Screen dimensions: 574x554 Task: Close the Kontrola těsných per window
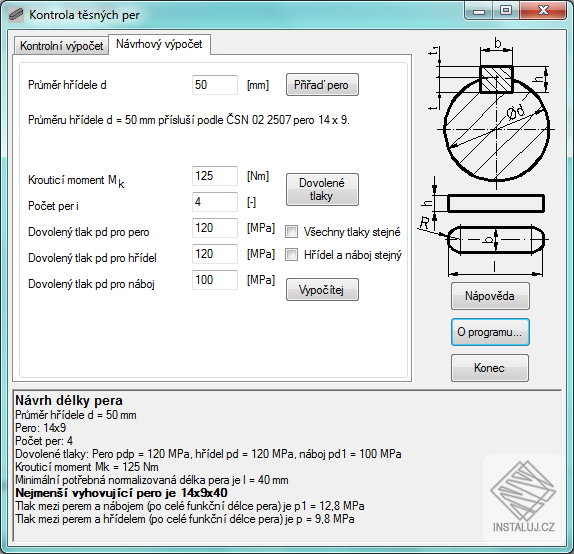coord(543,11)
